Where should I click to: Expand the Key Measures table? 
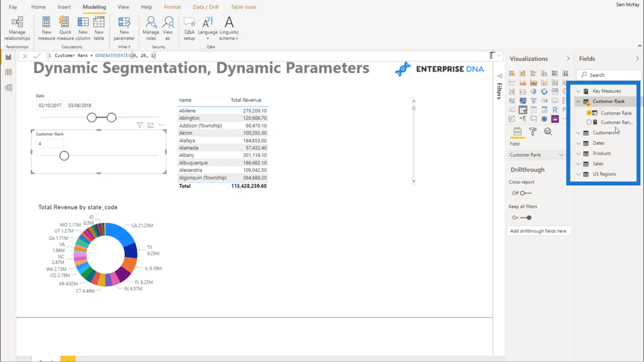pyautogui.click(x=578, y=91)
